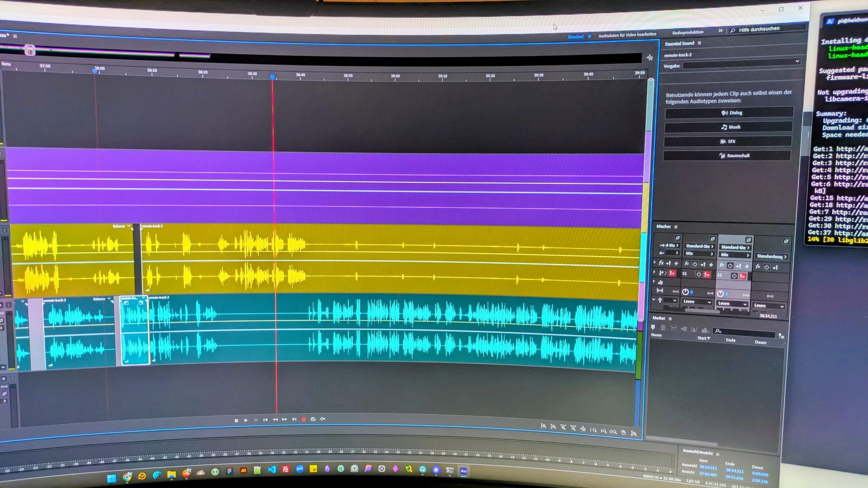Image resolution: width=868 pixels, height=488 pixels.
Task: Click the pan knob on the selected mixer channel
Action: click(x=720, y=293)
